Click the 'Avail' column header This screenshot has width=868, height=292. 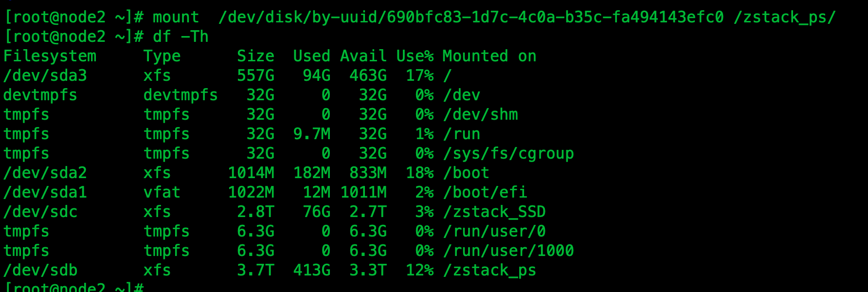(363, 56)
